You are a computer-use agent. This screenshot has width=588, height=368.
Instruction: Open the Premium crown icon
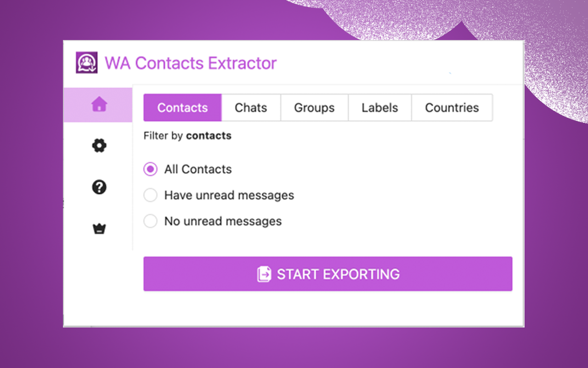tap(98, 227)
